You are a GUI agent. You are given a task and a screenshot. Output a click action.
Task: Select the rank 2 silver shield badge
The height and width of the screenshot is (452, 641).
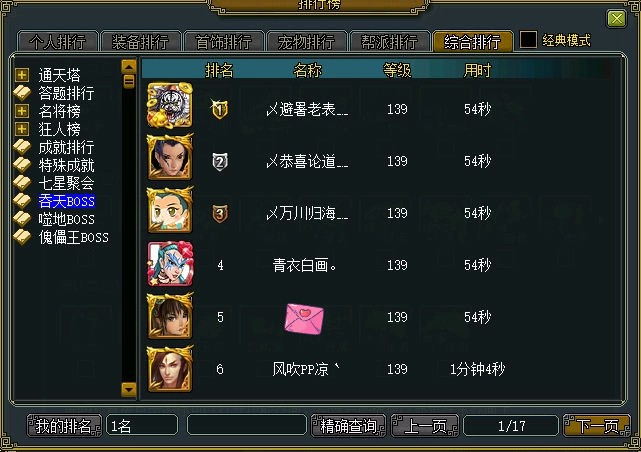point(220,162)
